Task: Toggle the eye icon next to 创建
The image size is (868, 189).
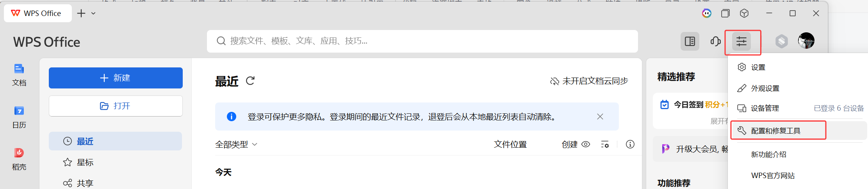Action: (586, 144)
